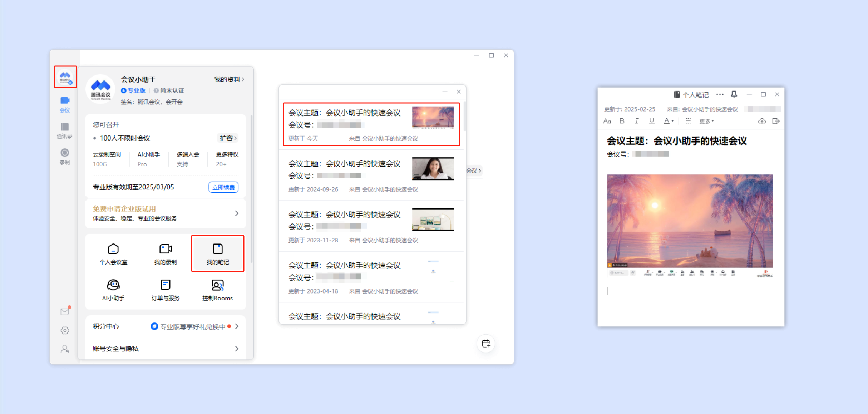Click the 更多特权 20+ entry
868x414 pixels.
227,159
